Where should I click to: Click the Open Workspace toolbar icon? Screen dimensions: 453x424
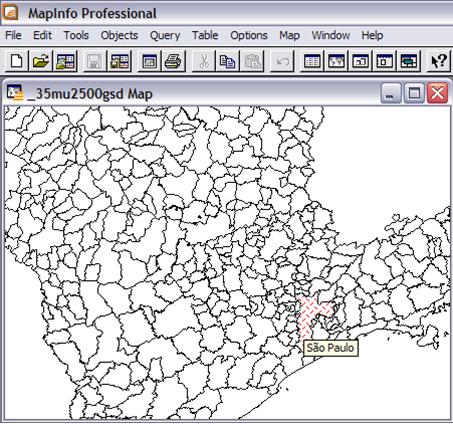(x=65, y=61)
